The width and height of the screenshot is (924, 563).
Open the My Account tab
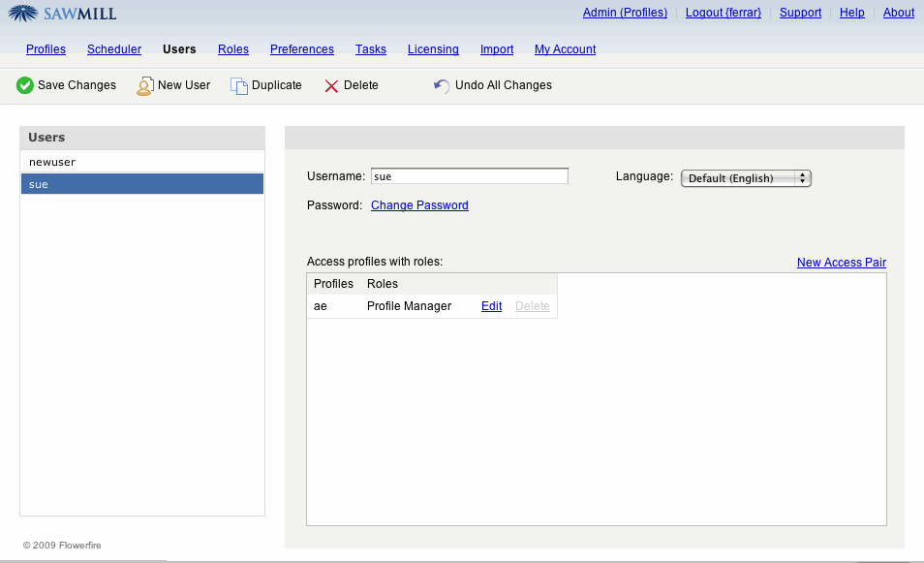pyautogui.click(x=565, y=49)
